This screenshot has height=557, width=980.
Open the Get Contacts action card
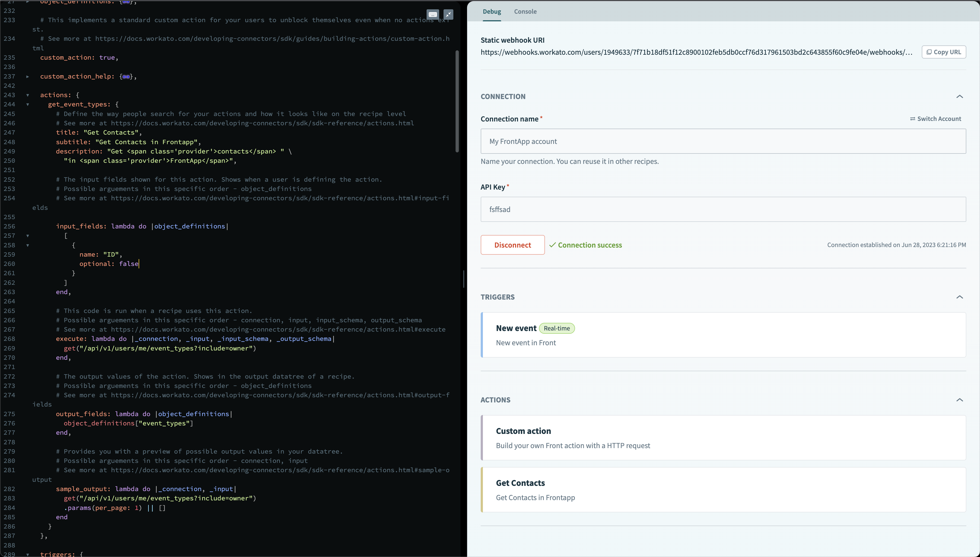click(x=723, y=490)
